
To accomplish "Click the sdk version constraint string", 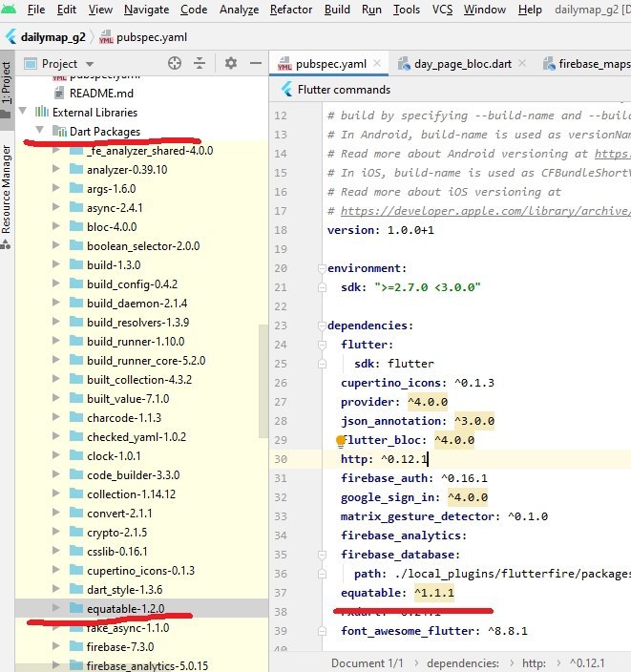I will tap(428, 287).
